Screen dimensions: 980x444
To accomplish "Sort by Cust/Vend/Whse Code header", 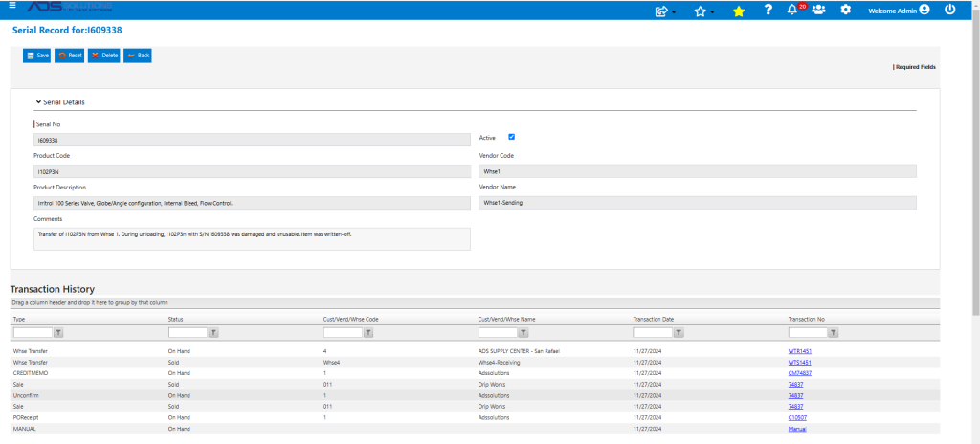I will pyautogui.click(x=350, y=319).
